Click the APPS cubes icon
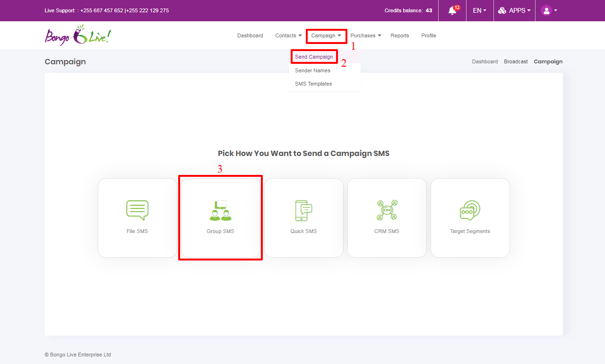The image size is (605, 364). click(x=502, y=10)
